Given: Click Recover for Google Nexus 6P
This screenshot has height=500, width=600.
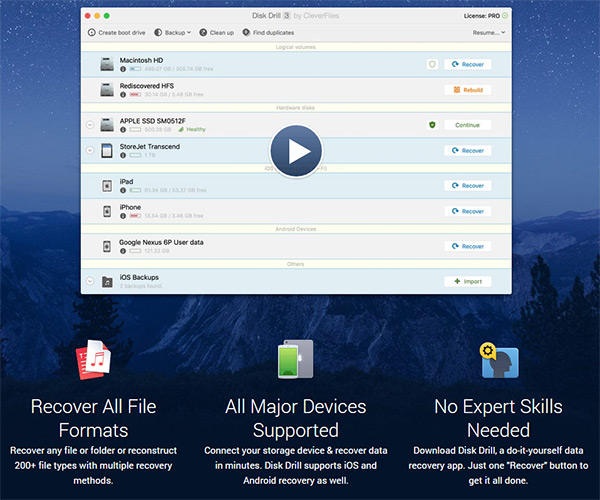Looking at the screenshot, I should (468, 246).
